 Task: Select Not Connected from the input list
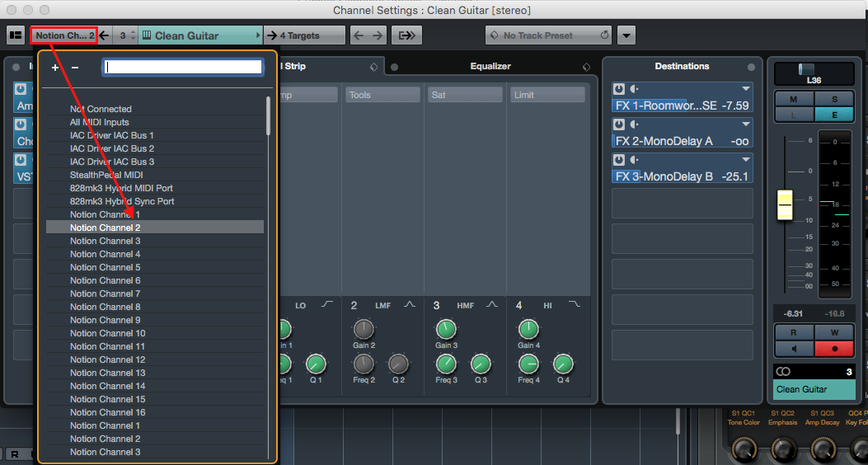tap(155, 109)
